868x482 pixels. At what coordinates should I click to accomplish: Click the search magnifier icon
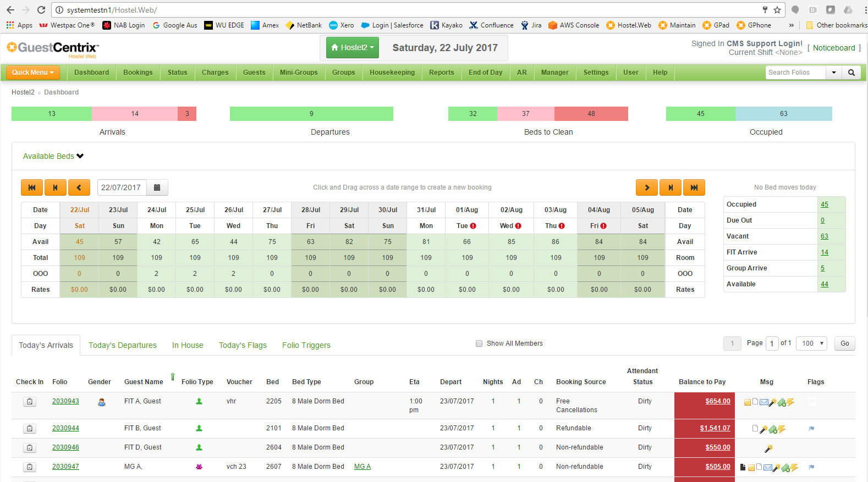pos(851,73)
